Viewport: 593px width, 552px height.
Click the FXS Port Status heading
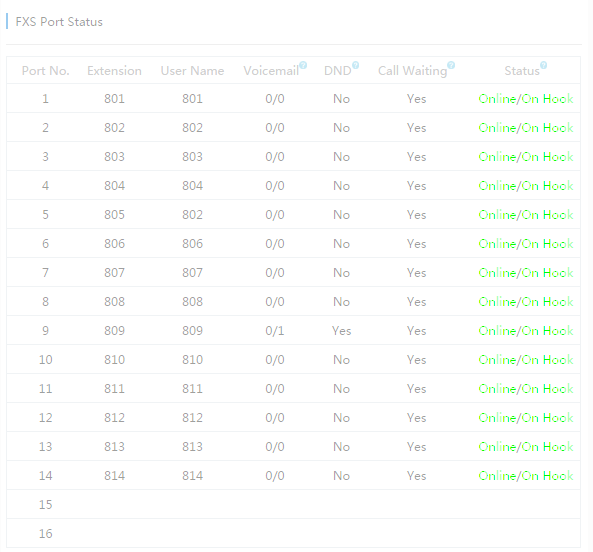[59, 22]
